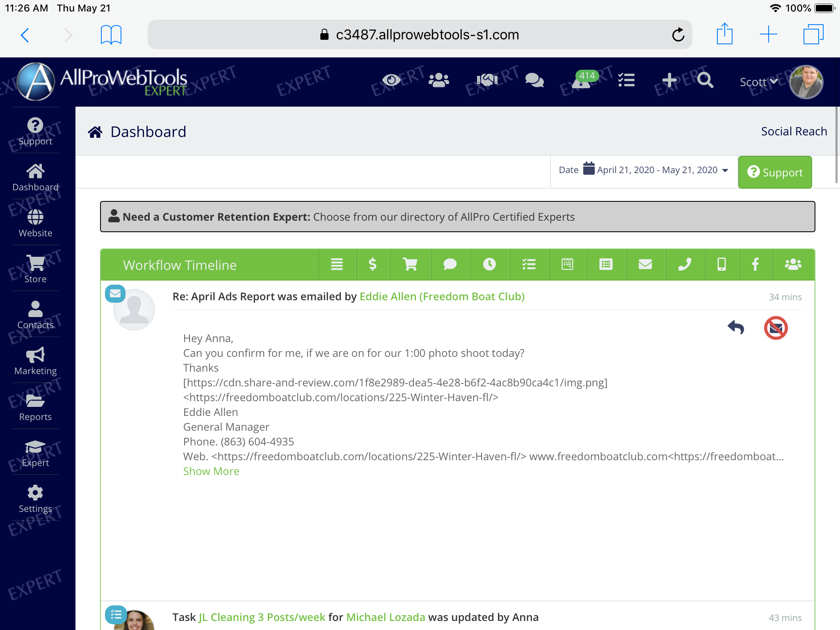
Task: Filter timeline by shopping cart icon
Action: (410, 264)
